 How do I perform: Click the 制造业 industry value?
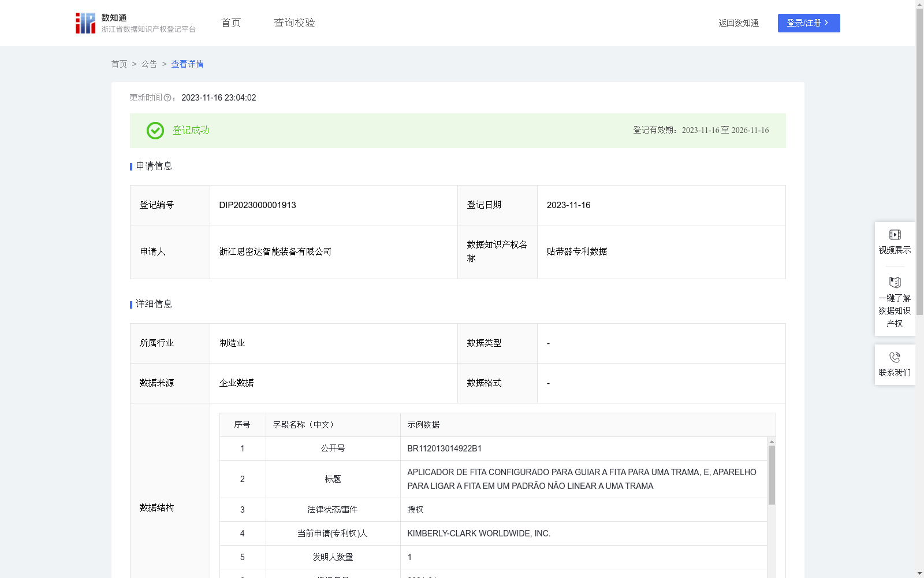(232, 343)
